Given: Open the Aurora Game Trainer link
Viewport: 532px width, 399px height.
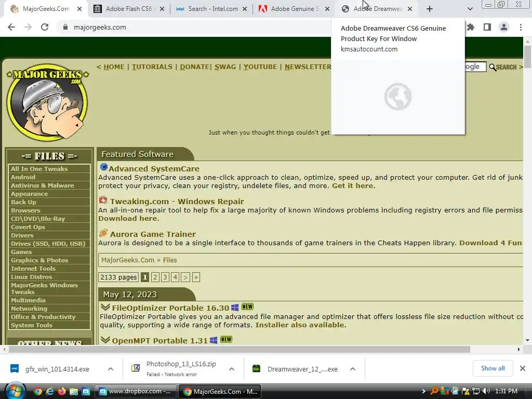Looking at the screenshot, I should 153,234.
